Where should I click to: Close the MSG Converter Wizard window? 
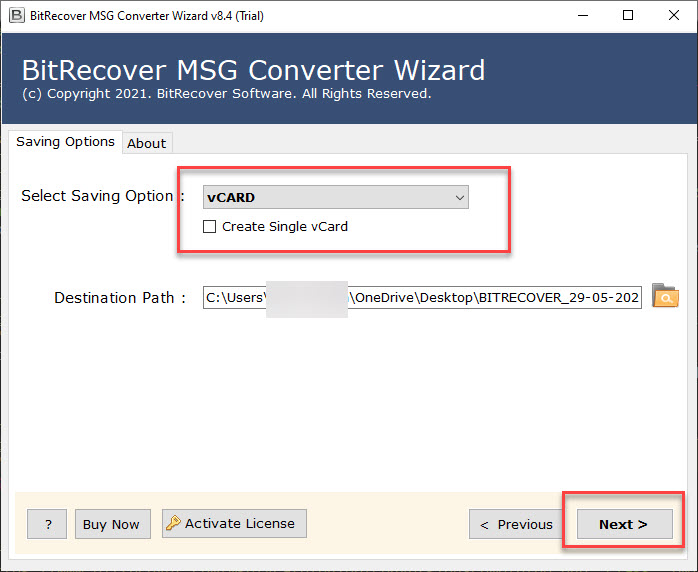pyautogui.click(x=674, y=16)
